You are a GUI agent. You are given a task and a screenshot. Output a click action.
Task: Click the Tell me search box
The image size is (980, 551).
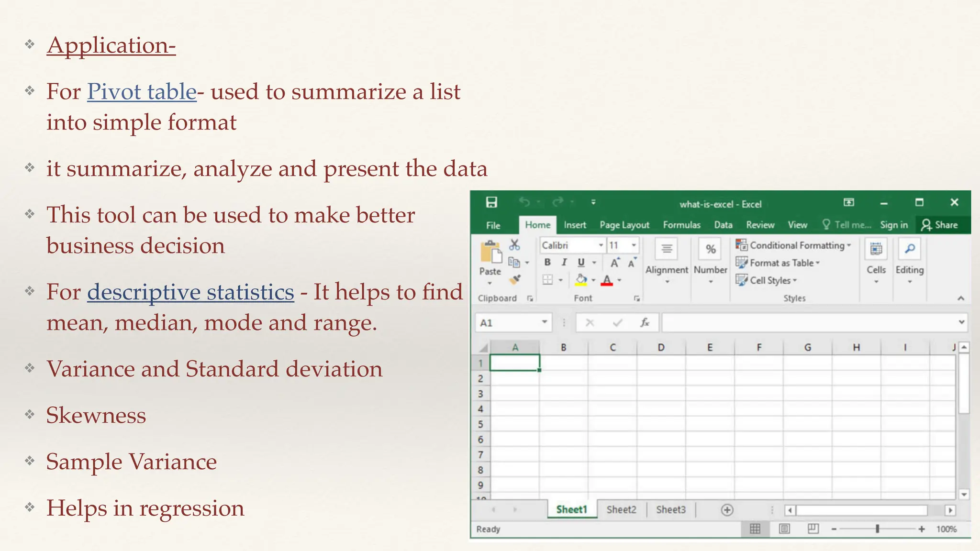846,225
